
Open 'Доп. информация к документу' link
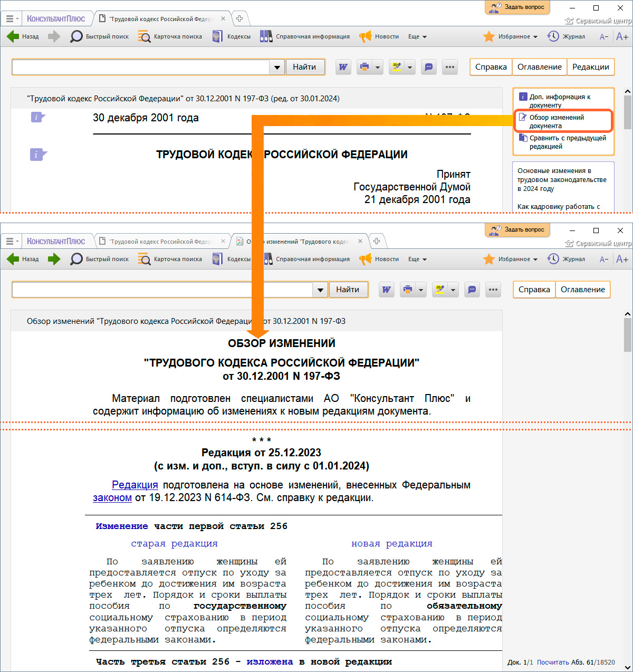(x=560, y=101)
